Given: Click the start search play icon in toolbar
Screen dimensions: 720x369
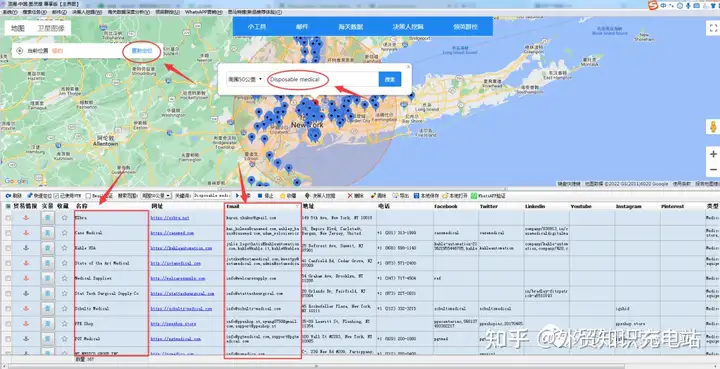Looking at the screenshot, I should pos(238,196).
